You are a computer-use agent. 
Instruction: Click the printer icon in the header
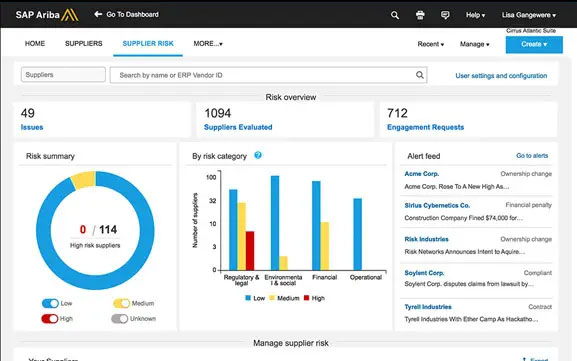click(420, 15)
